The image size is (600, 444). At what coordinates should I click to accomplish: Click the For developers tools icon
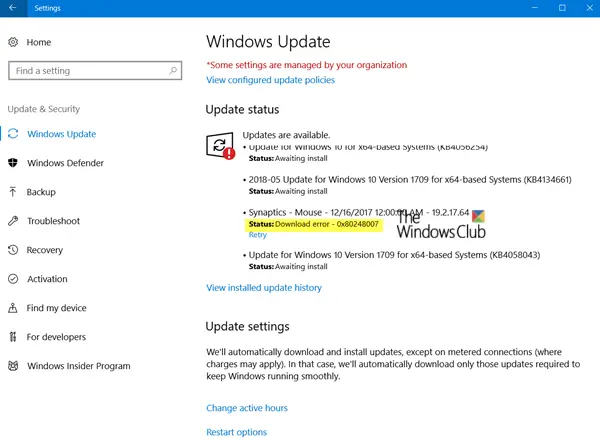pos(13,337)
